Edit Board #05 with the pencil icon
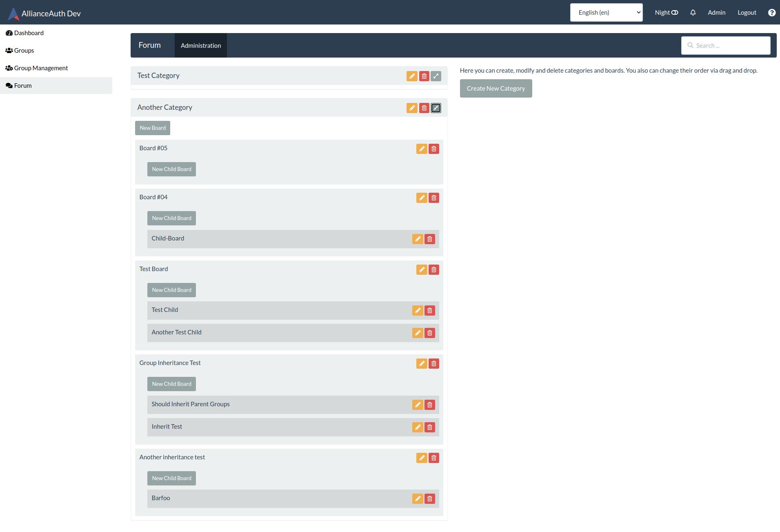Screen dimensions: 780x532 pos(422,149)
